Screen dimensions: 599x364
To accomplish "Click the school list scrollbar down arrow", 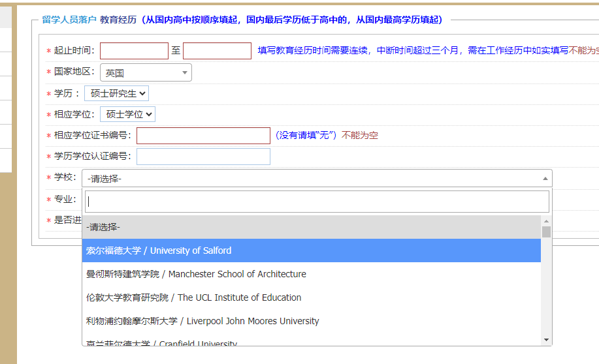I will coord(546,340).
